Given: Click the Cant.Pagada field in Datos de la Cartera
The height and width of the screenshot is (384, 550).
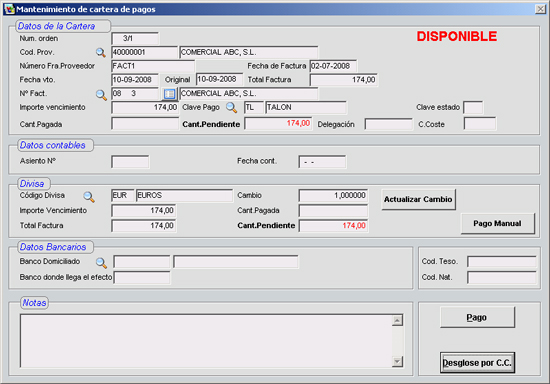Looking at the screenshot, I should (x=145, y=124).
